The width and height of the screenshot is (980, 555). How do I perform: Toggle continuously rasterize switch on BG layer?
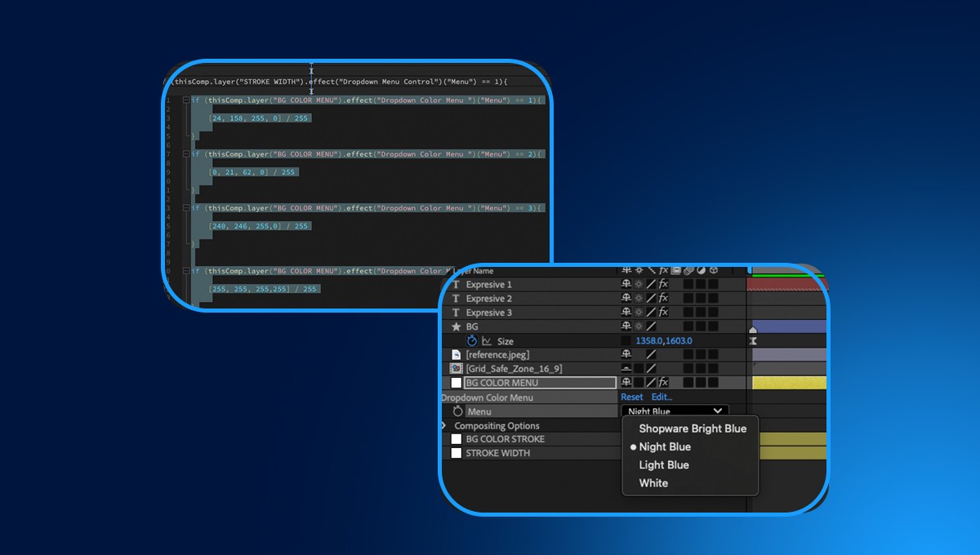[x=639, y=326]
